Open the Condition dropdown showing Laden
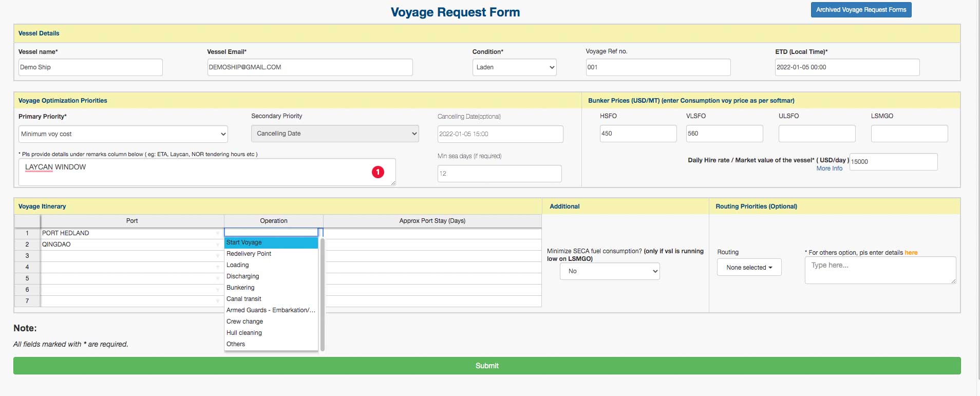The image size is (980, 396). click(514, 67)
